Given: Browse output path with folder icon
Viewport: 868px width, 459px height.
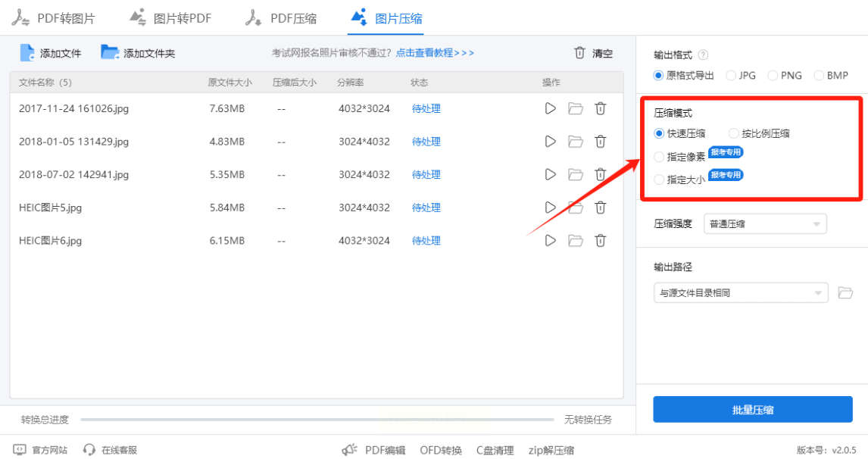Looking at the screenshot, I should tap(845, 292).
